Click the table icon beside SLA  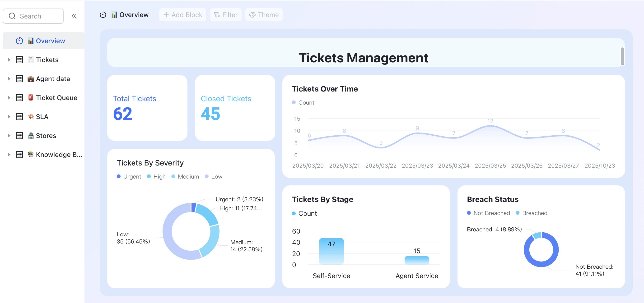click(19, 117)
